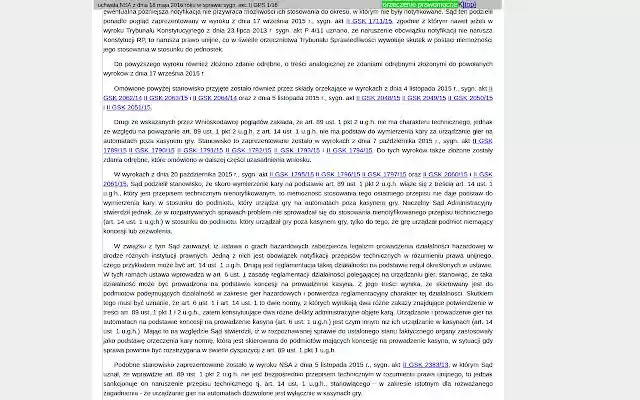Open the II GSK 2063/15 ruling link
The height and width of the screenshot is (400, 640).
point(166,98)
